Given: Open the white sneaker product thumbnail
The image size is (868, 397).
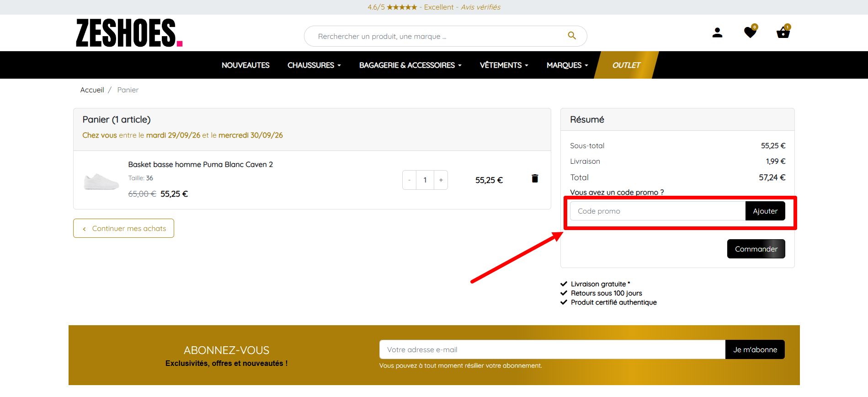Looking at the screenshot, I should (101, 182).
